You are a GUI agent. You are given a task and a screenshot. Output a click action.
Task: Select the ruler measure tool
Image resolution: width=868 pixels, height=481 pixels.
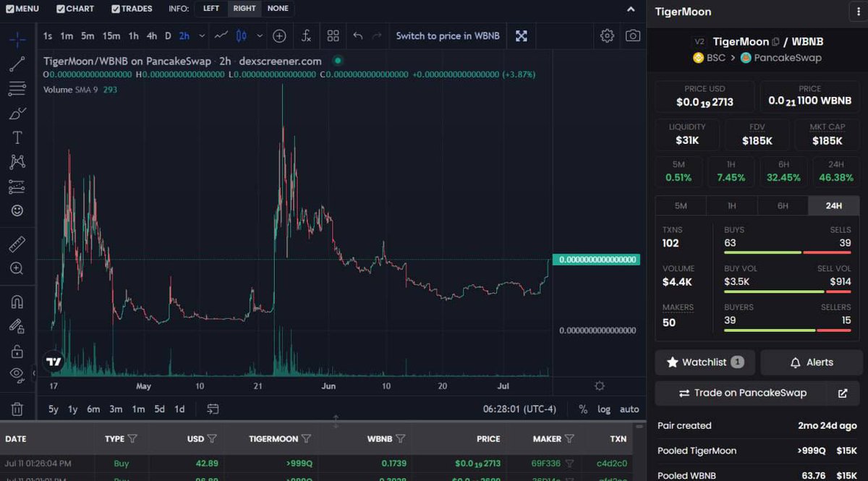click(x=17, y=244)
